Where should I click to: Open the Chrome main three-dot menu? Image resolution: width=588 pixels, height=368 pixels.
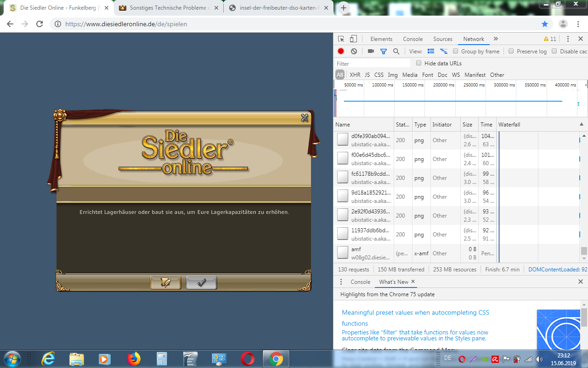point(578,24)
